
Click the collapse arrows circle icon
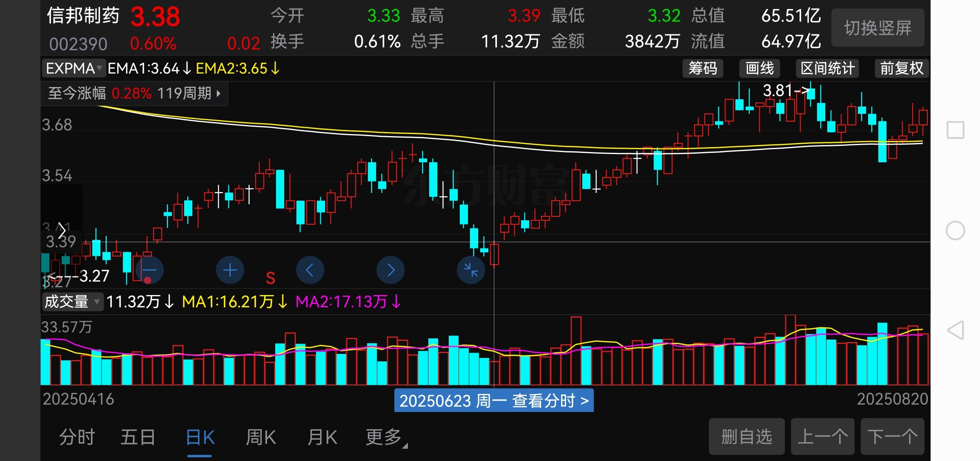click(471, 270)
